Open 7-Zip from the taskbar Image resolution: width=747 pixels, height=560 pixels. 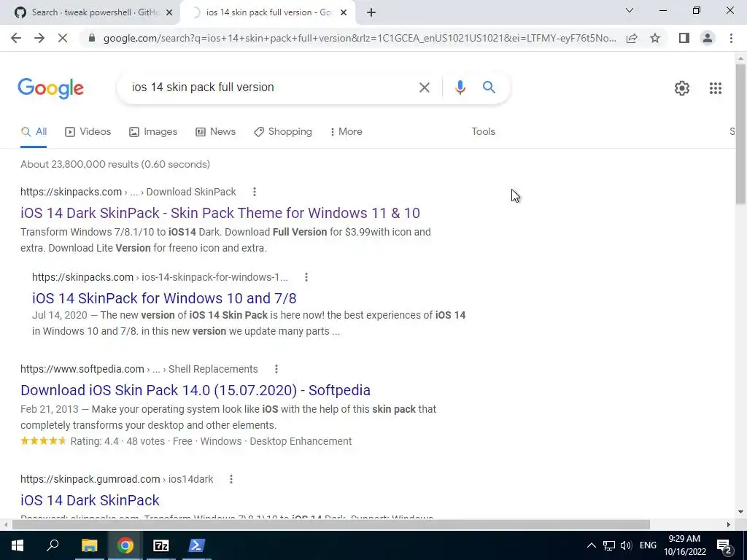(x=161, y=545)
